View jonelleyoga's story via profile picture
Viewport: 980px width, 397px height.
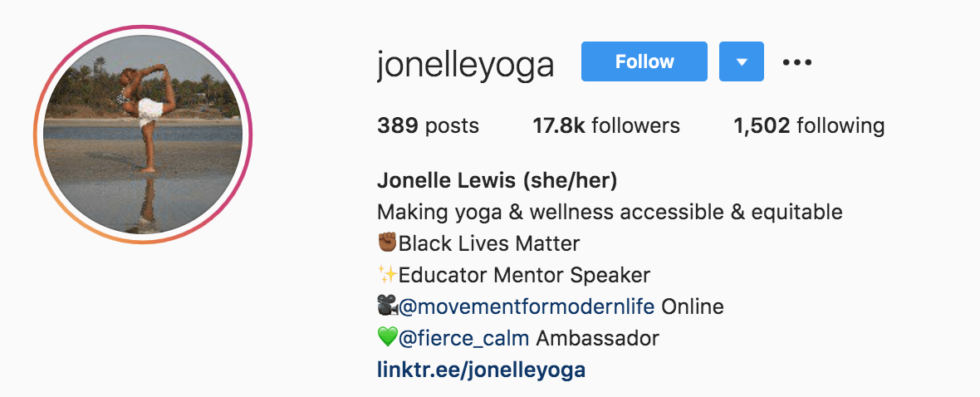point(143,135)
